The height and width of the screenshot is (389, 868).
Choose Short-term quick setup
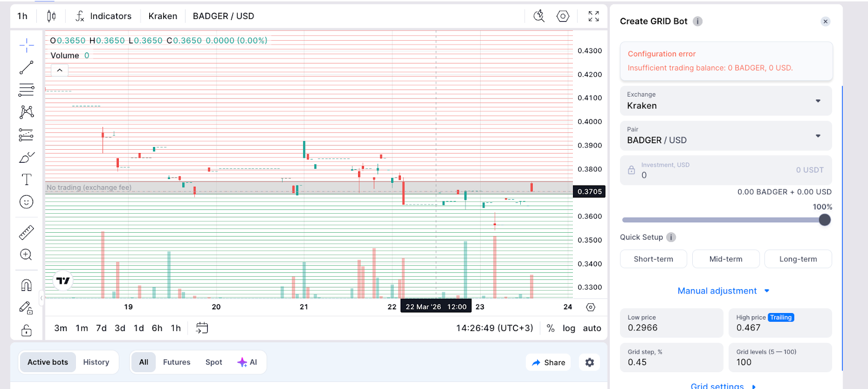[x=653, y=259]
